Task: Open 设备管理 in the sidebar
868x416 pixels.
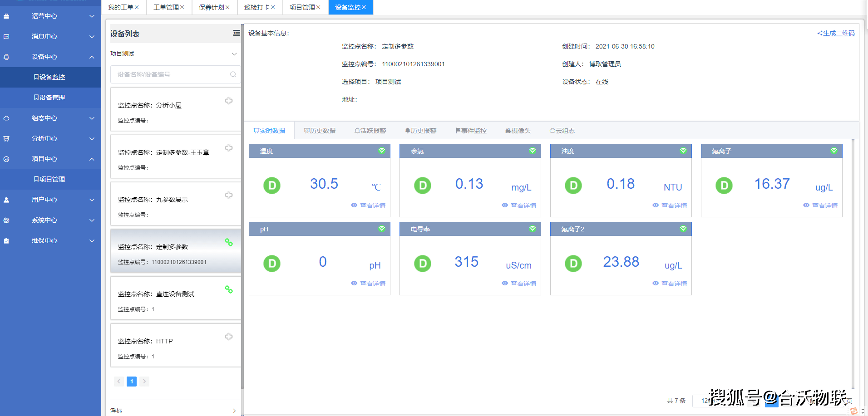Action: point(49,98)
